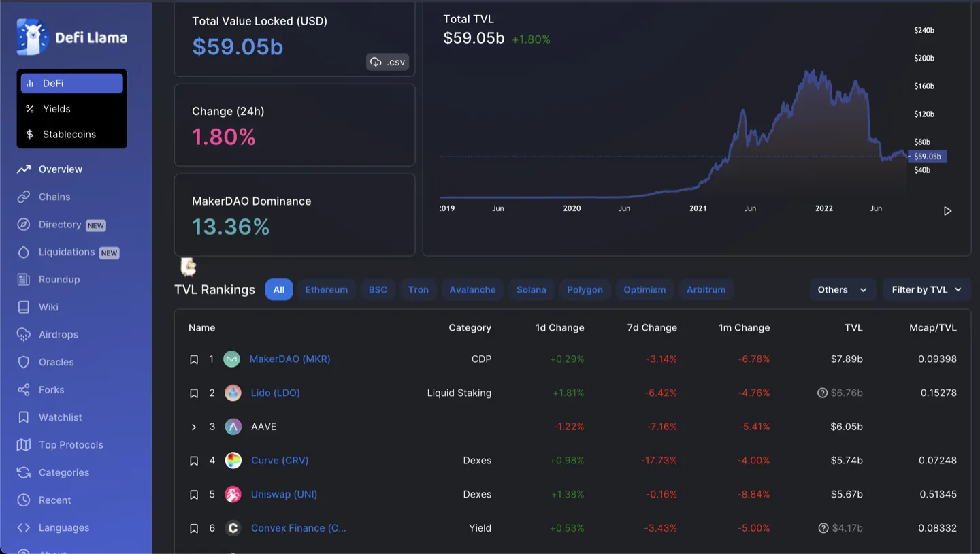Click the 1d Change column header
The height and width of the screenshot is (554, 980).
[x=559, y=327]
